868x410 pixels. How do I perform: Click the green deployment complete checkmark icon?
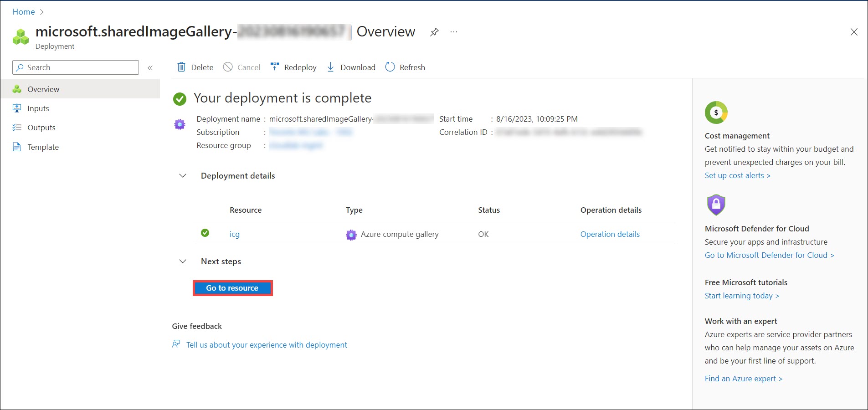point(180,99)
